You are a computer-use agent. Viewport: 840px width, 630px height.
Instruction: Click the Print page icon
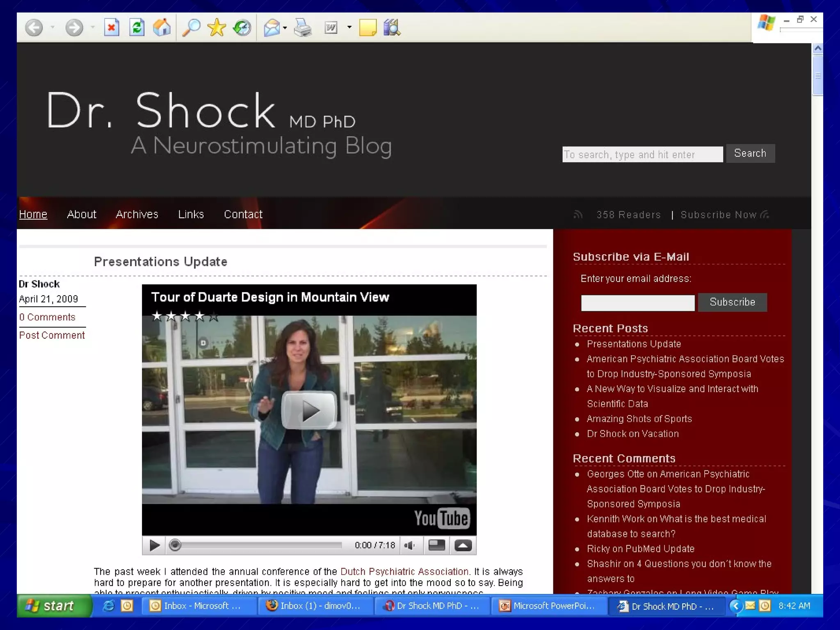click(303, 28)
